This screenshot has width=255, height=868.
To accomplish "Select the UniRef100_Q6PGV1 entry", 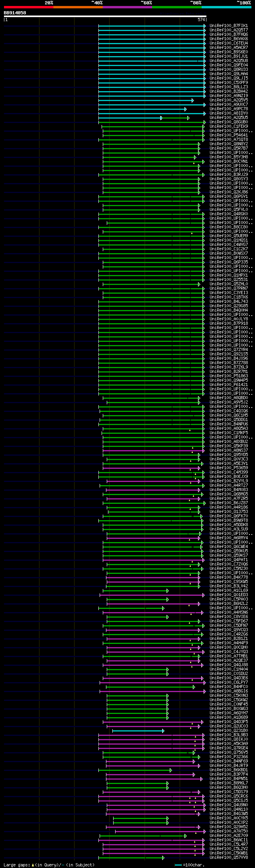I will coord(229,196).
